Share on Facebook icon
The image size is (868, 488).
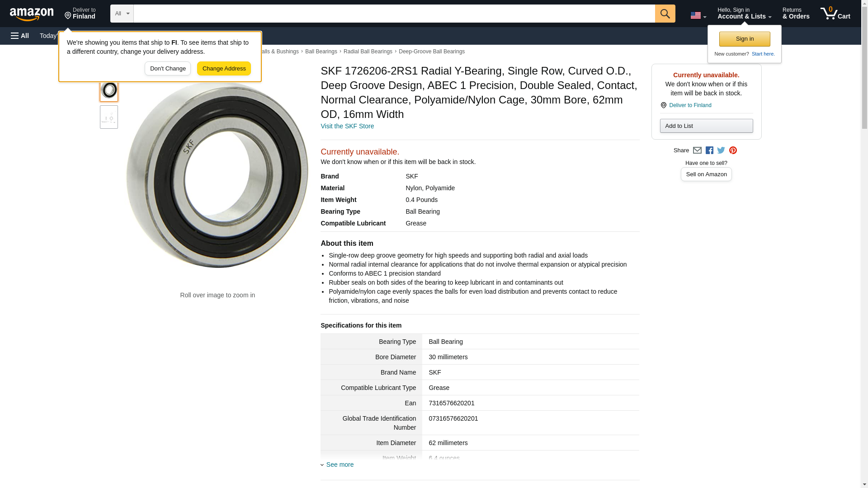[x=709, y=150]
